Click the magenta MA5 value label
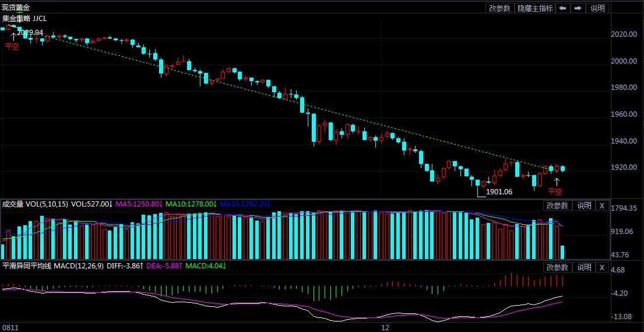644x332 pixels. 139,204
